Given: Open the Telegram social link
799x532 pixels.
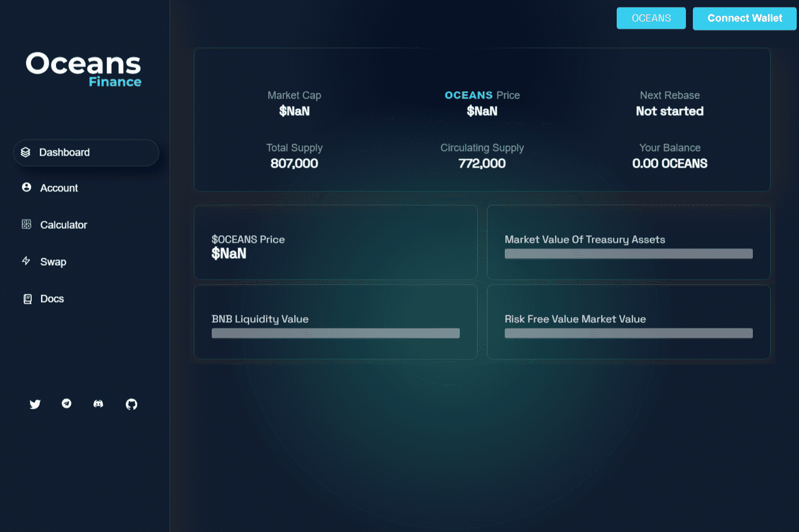Looking at the screenshot, I should (x=67, y=403).
